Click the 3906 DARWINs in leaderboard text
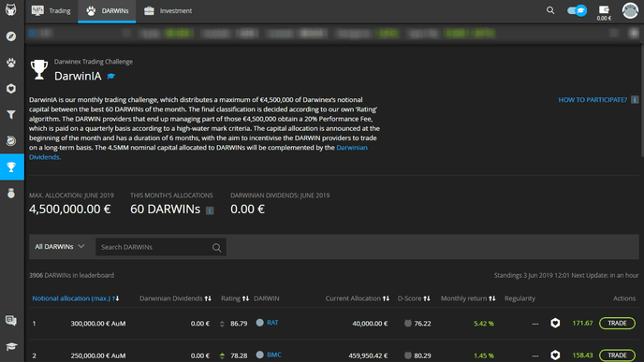Image resolution: width=644 pixels, height=362 pixels. 71,275
